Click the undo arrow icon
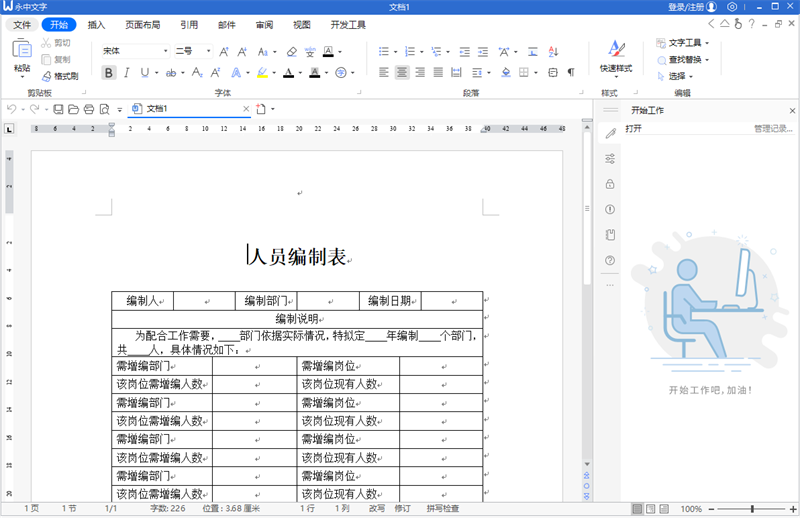This screenshot has width=800, height=518. [11, 109]
